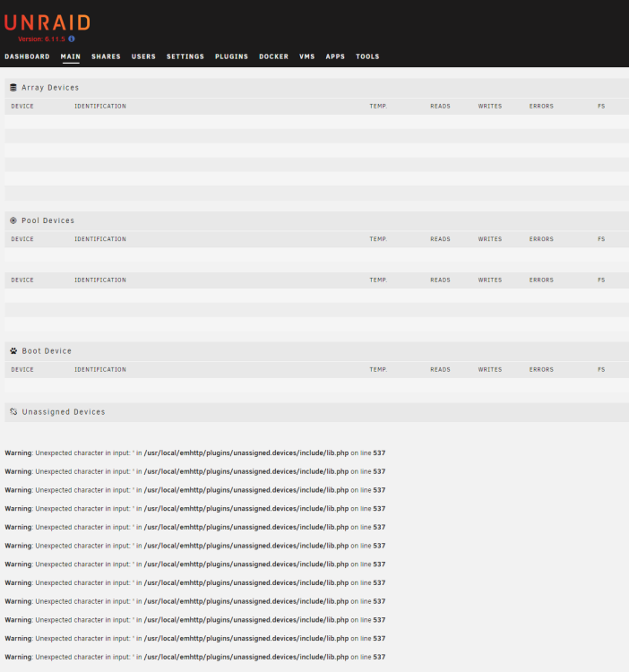Click FS header in Boot Device table
The image size is (629, 672).
(601, 369)
